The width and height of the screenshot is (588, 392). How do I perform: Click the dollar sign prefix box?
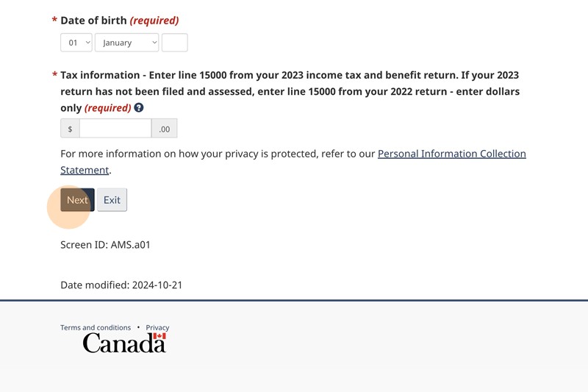click(x=70, y=129)
